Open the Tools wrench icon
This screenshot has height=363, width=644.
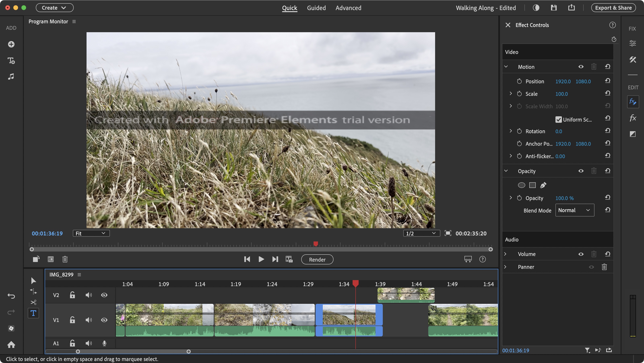coord(633,60)
